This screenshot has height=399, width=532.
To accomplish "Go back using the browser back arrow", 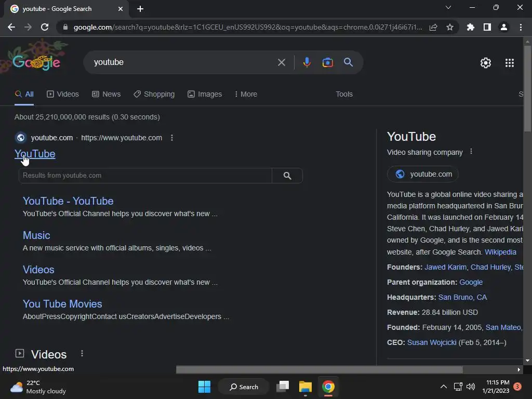I will point(11,27).
